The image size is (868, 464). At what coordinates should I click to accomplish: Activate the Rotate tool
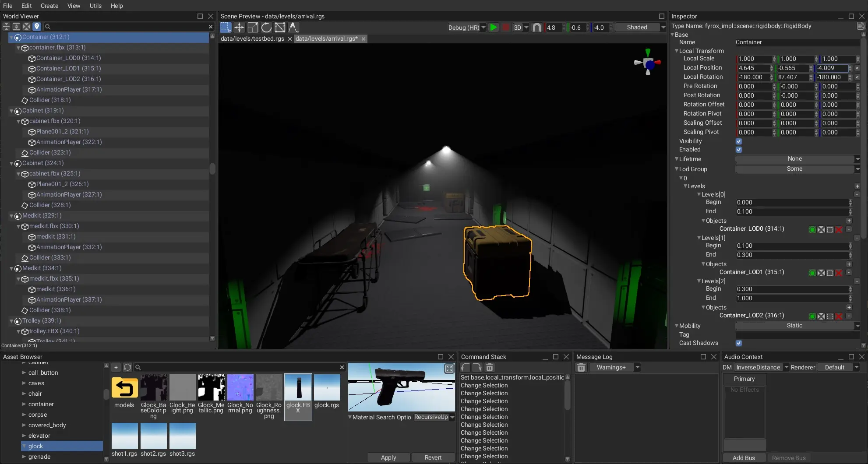[266, 28]
